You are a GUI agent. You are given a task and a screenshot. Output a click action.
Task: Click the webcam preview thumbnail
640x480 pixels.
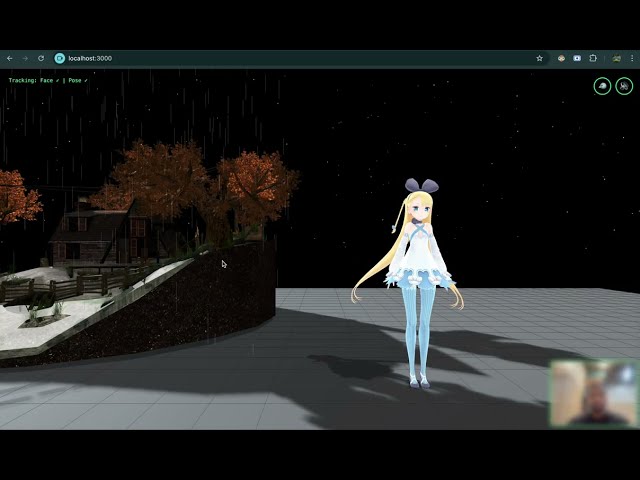(594, 393)
